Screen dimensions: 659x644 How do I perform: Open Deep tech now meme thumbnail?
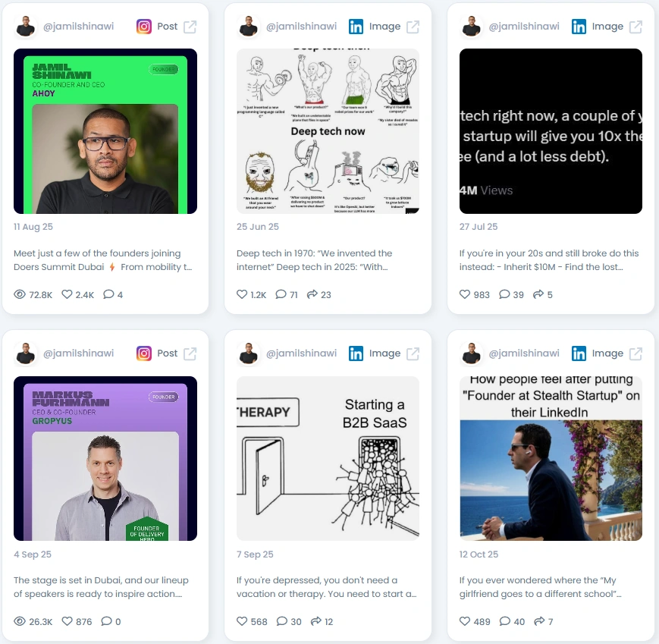(328, 131)
